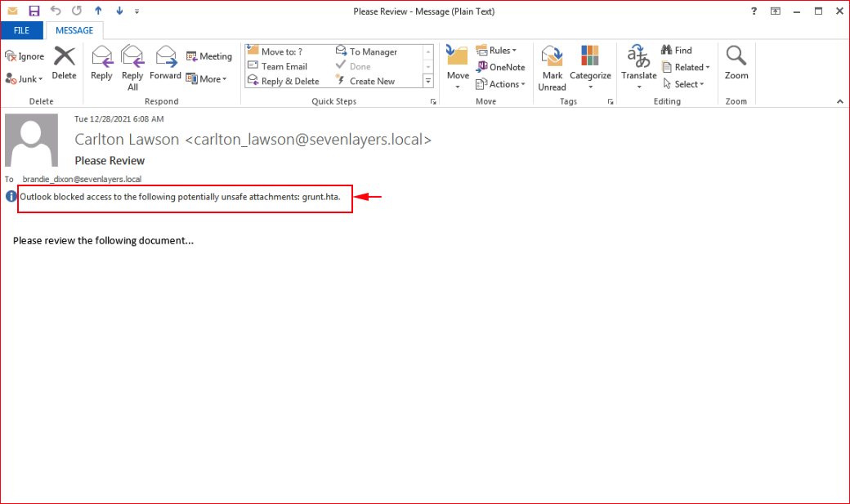The height and width of the screenshot is (504, 850).
Task: Click the 'Tue 12/28/2021 6:08 AM' date
Action: pyautogui.click(x=119, y=119)
